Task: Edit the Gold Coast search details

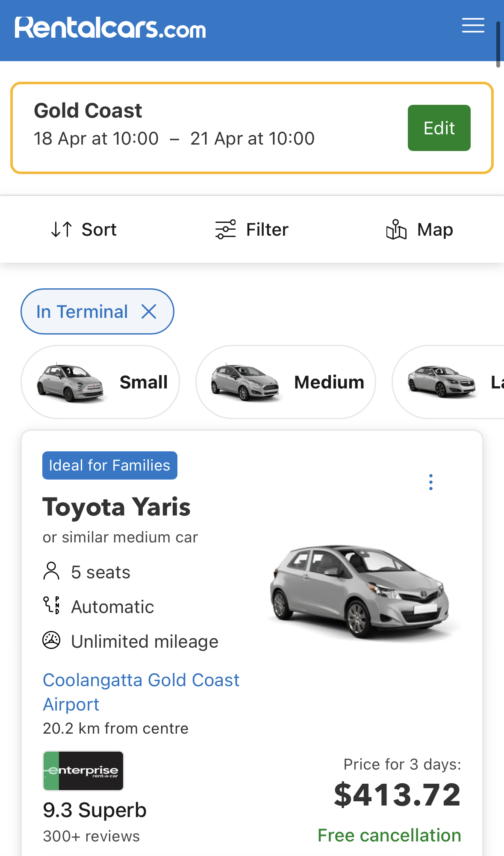Action: (439, 128)
